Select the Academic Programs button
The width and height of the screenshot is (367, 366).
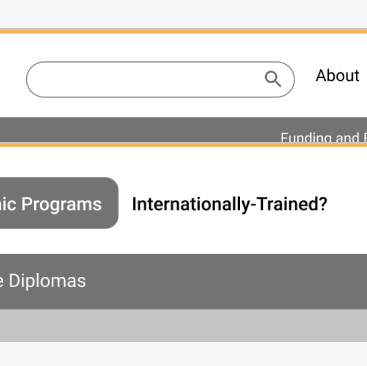[x=59, y=203]
